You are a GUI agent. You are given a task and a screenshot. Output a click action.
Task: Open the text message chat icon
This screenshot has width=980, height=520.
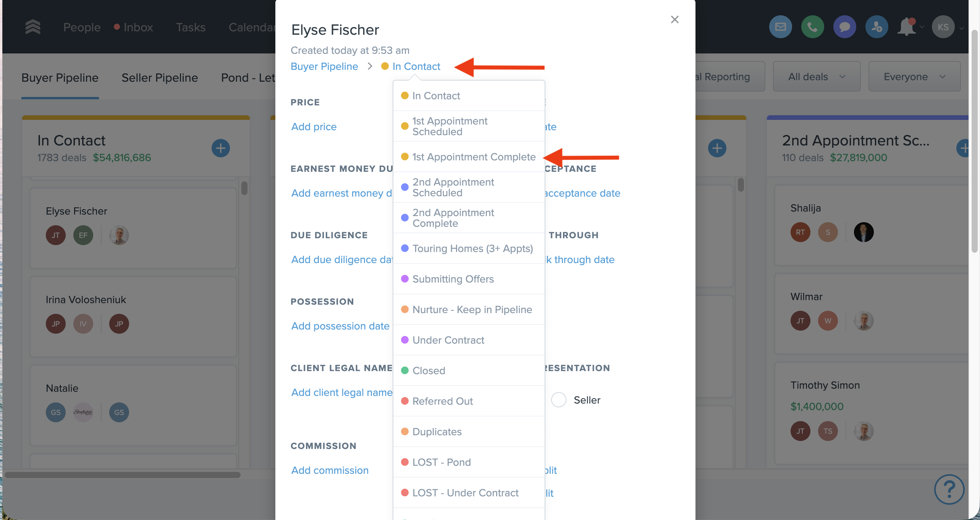click(844, 27)
